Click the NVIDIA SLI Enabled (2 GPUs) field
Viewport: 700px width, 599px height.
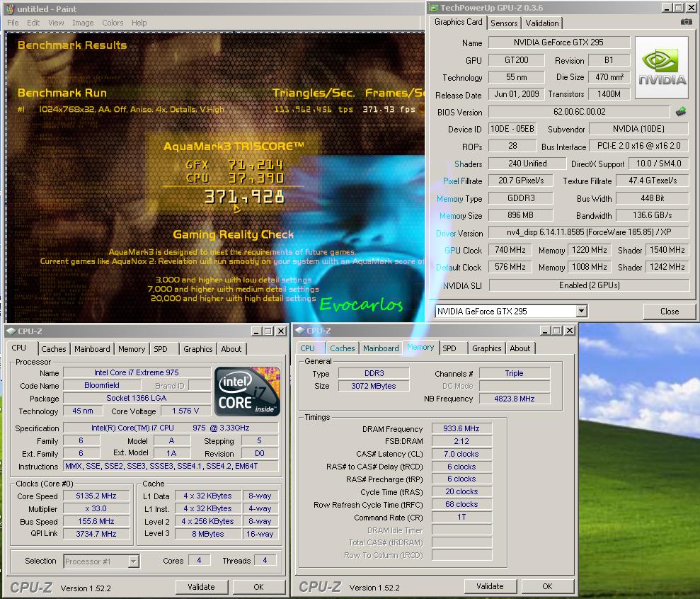pos(589,285)
